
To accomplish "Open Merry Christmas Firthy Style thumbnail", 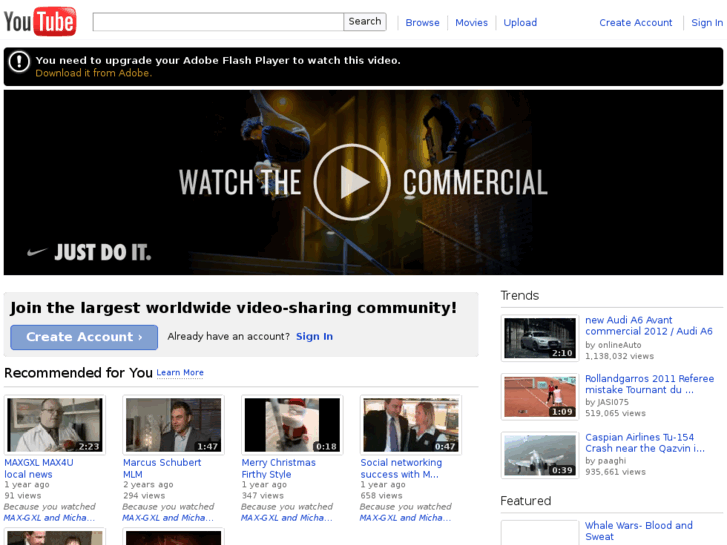I will click(292, 425).
